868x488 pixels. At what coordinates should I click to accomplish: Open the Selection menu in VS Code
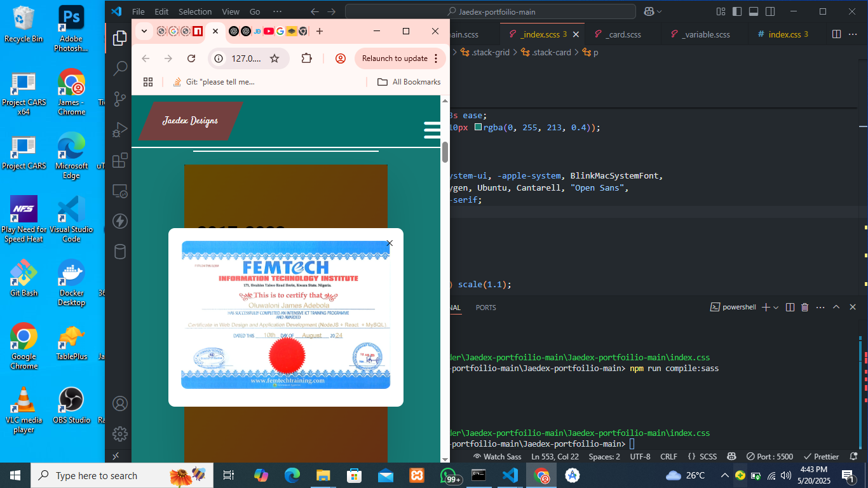(x=195, y=11)
